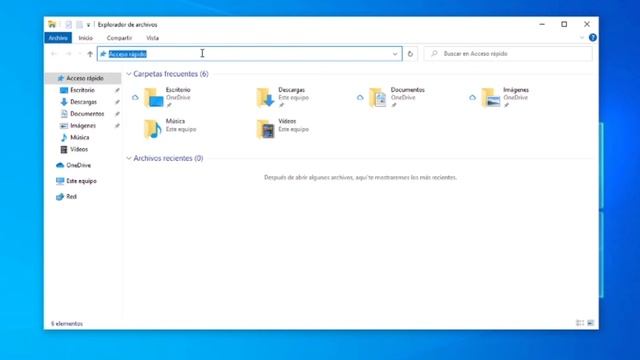Click the File Explorer icon in title bar
This screenshot has width=640, height=360.
pyautogui.click(x=52, y=24)
